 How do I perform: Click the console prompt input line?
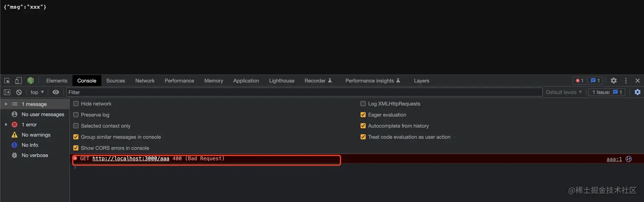click(x=357, y=168)
